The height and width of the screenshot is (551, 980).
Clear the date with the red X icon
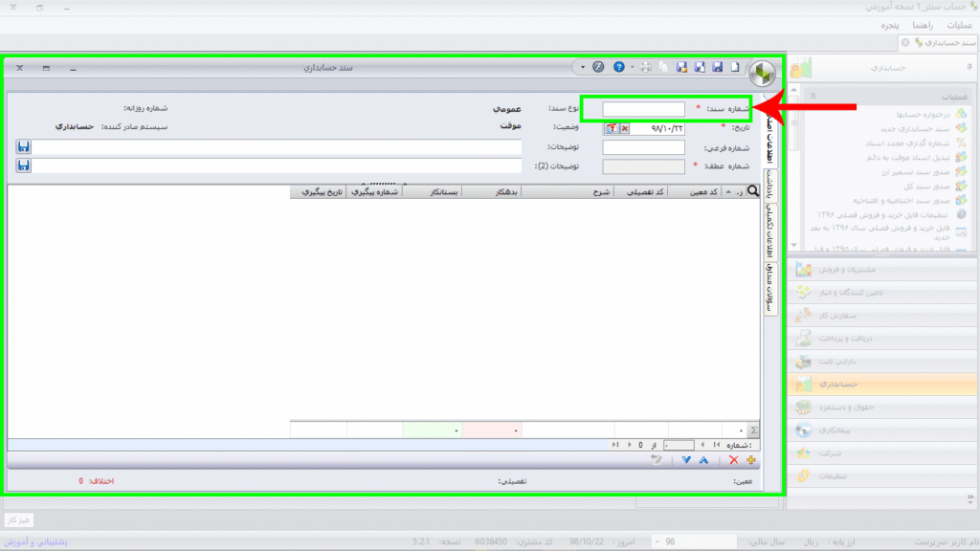point(624,128)
